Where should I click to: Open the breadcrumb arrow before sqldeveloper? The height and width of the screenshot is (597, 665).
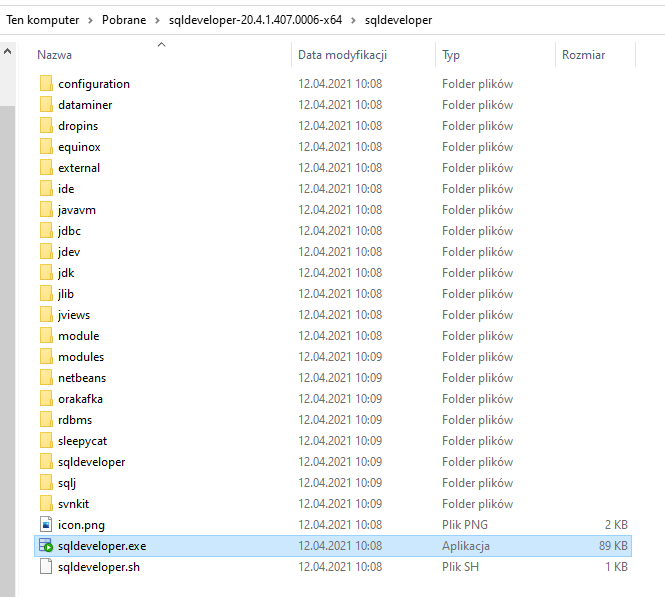pyautogui.click(x=353, y=20)
